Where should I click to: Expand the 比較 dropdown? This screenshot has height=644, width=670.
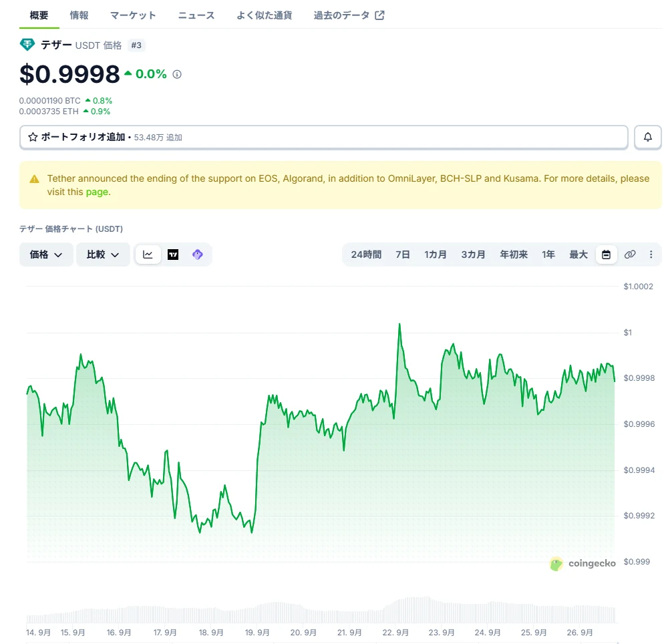(x=103, y=255)
